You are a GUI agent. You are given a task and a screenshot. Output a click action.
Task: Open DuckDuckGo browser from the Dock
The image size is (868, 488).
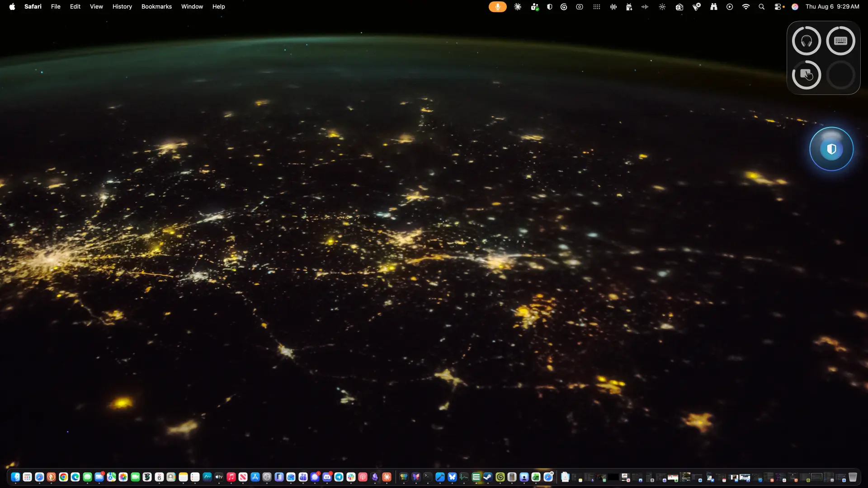point(51,477)
